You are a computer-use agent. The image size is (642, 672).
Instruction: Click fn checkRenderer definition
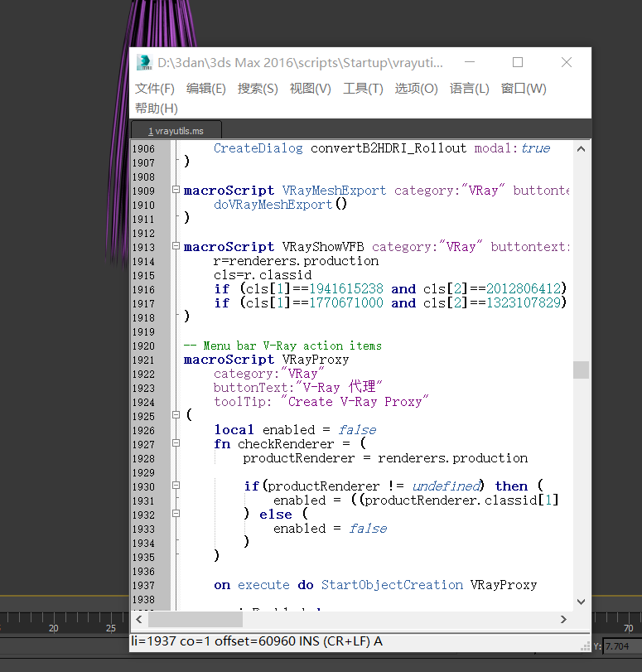point(290,444)
